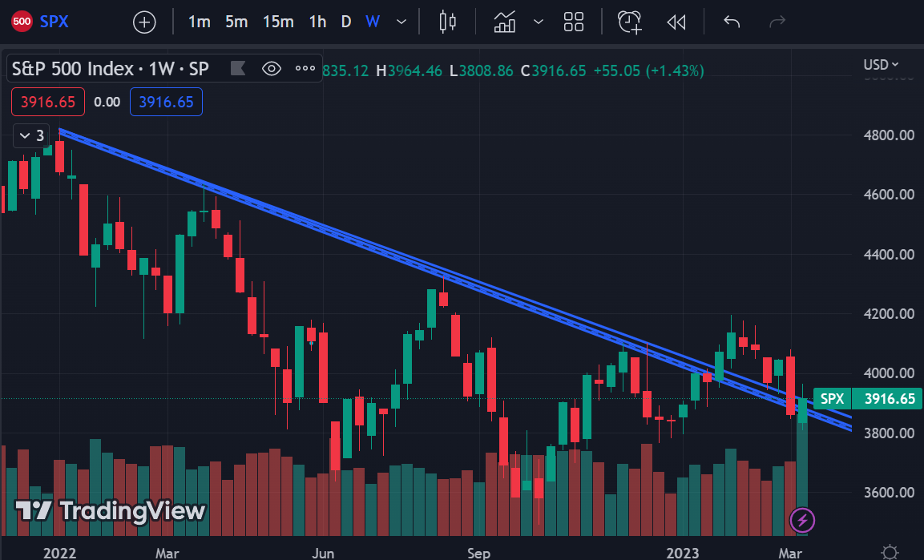Click the 0.00 spread value

coord(107,102)
